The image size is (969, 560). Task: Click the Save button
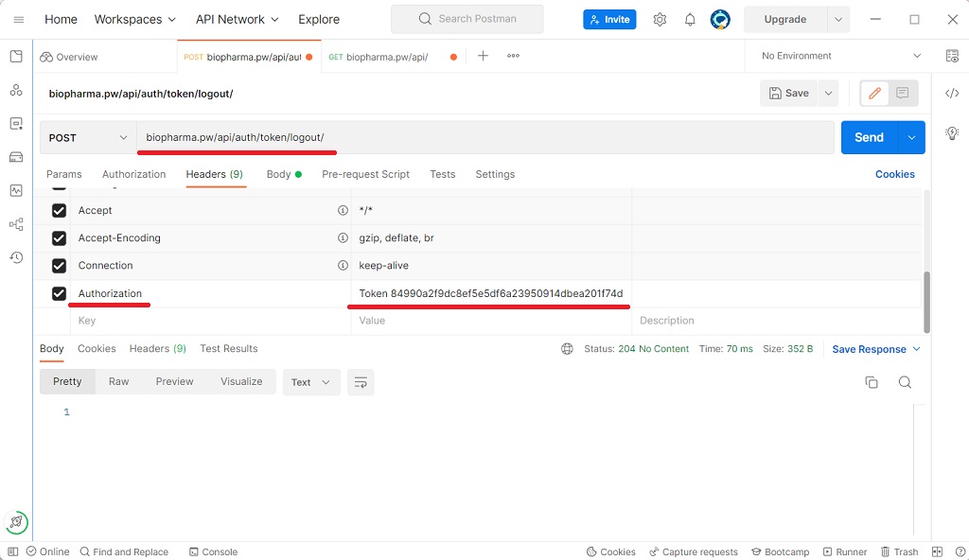tap(789, 94)
